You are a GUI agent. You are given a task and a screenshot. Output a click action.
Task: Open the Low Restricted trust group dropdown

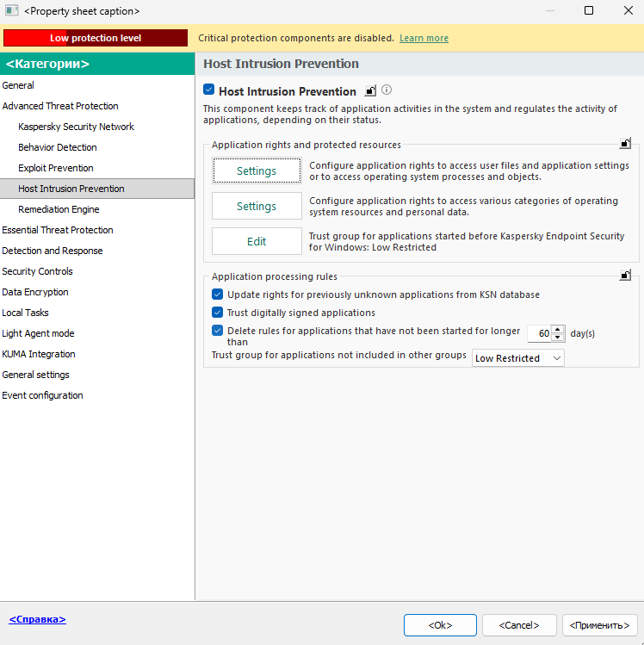pyautogui.click(x=518, y=358)
